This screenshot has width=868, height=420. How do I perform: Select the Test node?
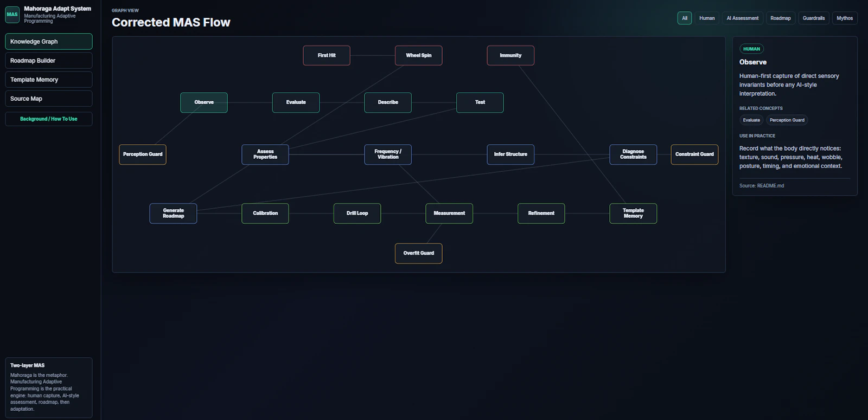480,102
